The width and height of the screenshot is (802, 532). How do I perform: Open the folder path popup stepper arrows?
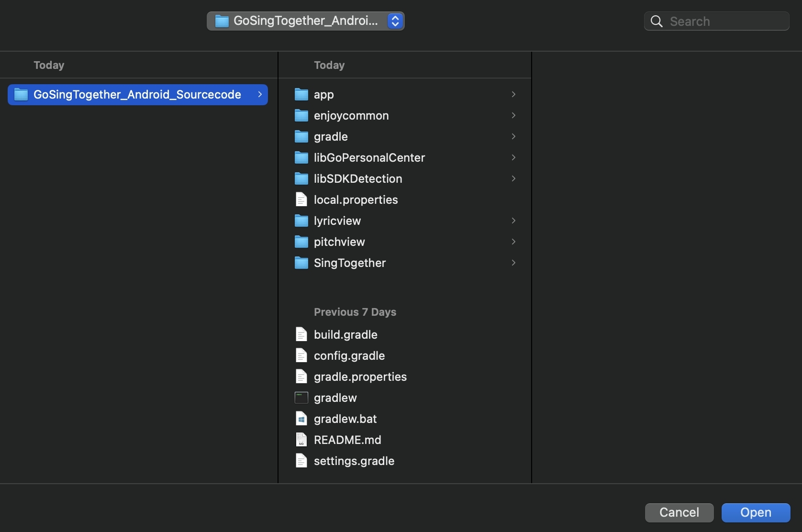[x=395, y=21]
